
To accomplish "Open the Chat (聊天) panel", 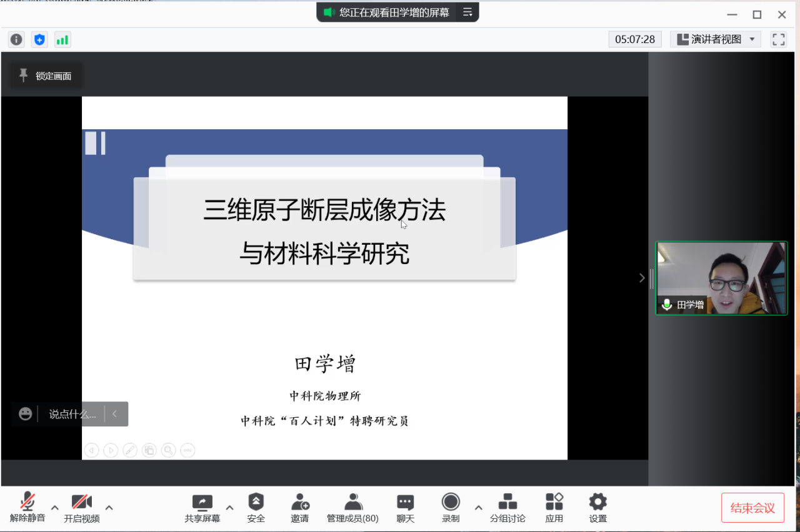I will click(x=406, y=507).
